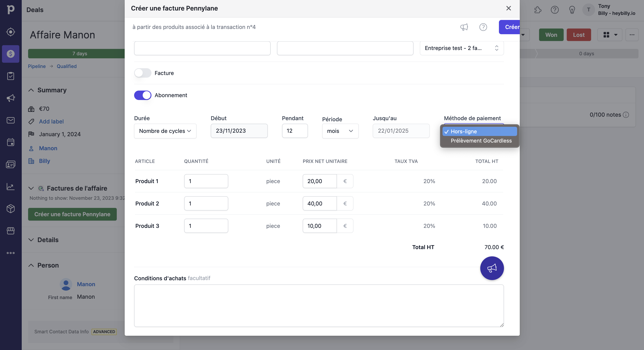Image resolution: width=644 pixels, height=350 pixels.
Task: Open Manon contact link in Summary
Action: tap(48, 148)
